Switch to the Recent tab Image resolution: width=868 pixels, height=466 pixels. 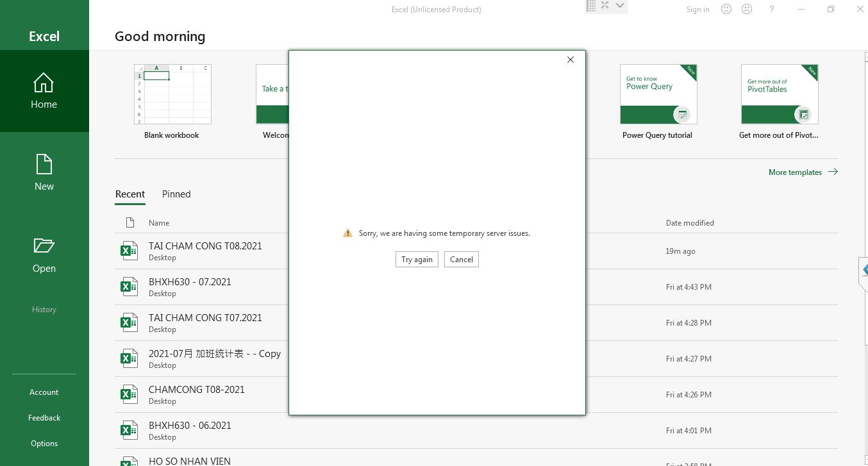click(130, 194)
